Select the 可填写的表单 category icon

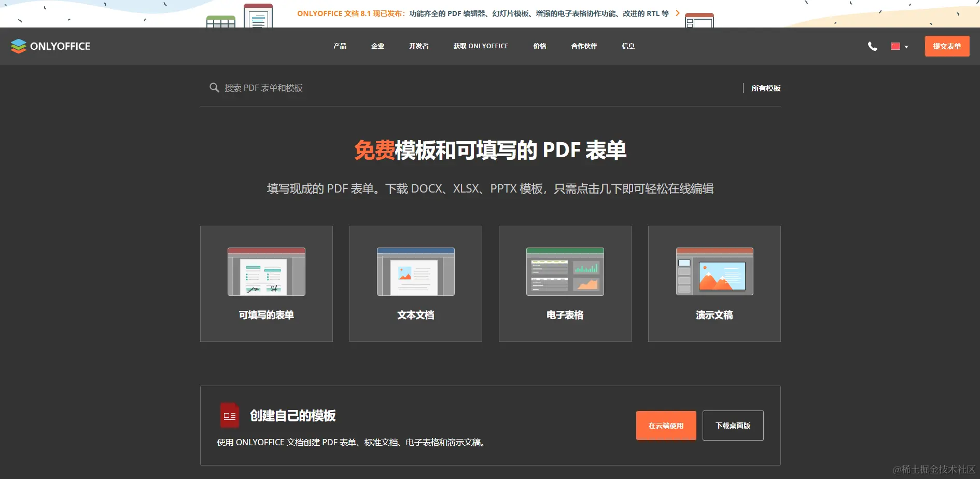point(266,271)
